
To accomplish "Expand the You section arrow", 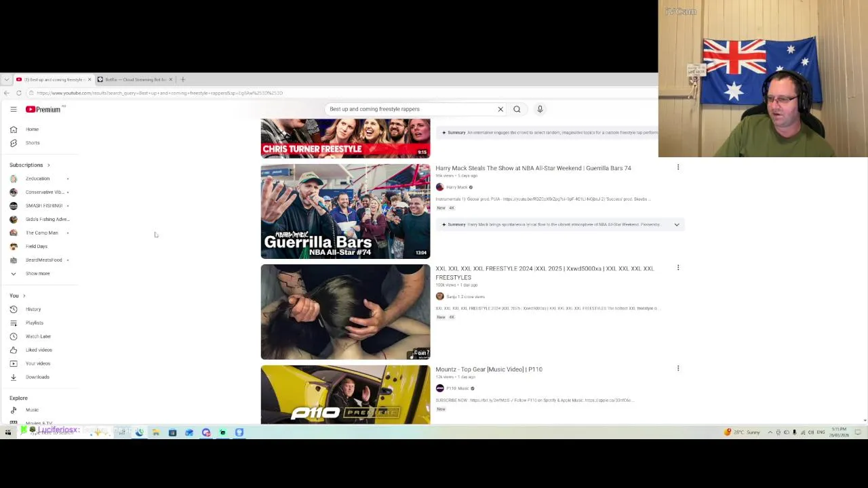I will [24, 296].
